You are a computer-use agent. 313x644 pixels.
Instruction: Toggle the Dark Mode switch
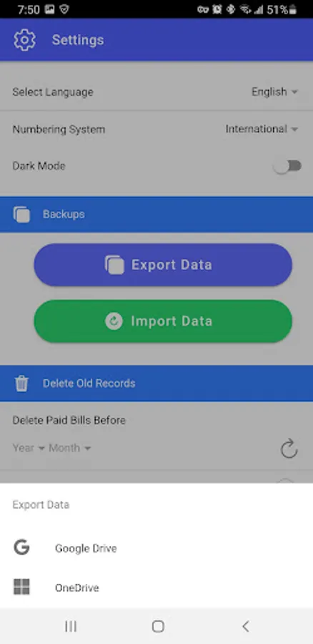coord(288,166)
